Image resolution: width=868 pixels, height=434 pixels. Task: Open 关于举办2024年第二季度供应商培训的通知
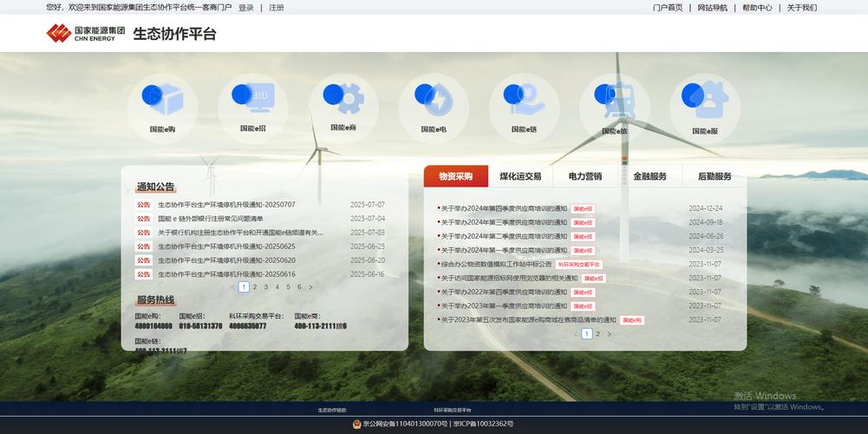[504, 236]
